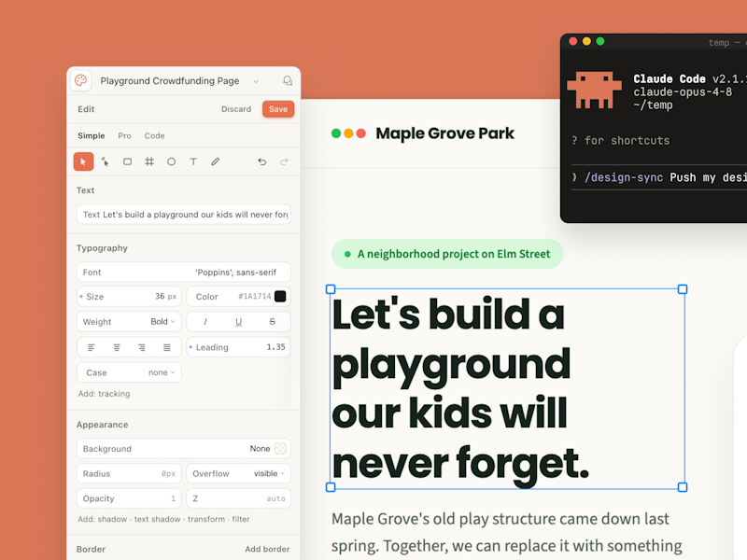Edit the Leading 1.35 field

[238, 347]
